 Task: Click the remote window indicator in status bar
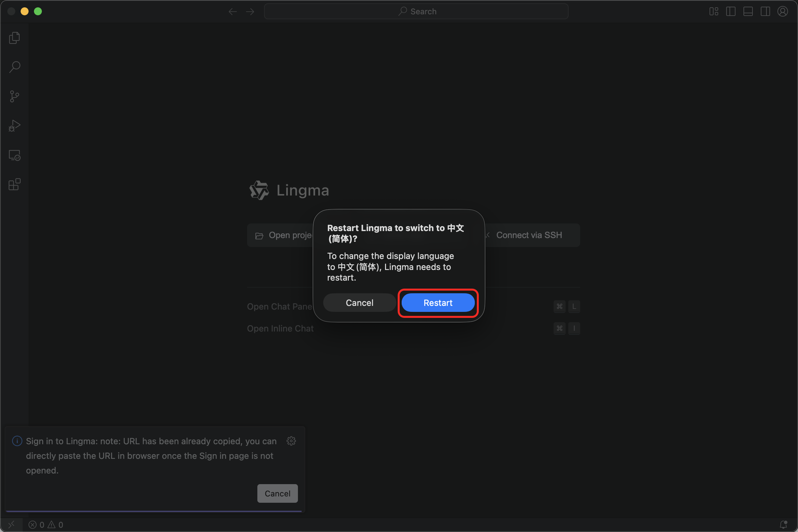(12, 525)
